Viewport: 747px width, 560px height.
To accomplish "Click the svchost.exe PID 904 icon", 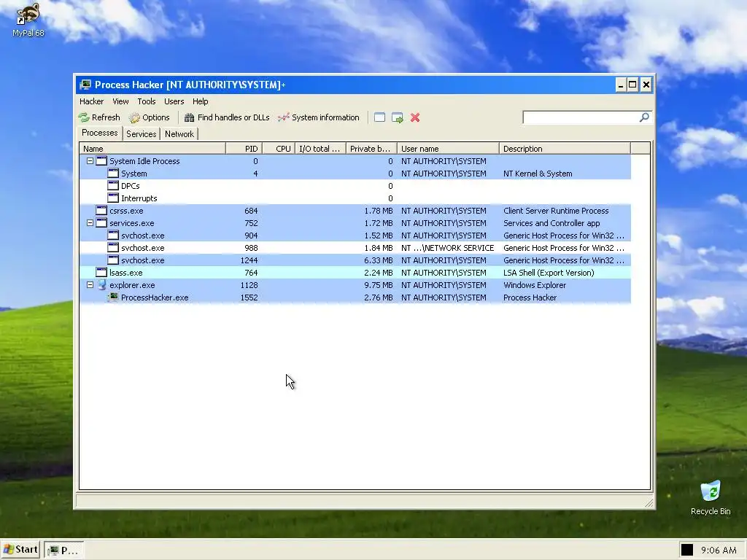I will [x=113, y=236].
